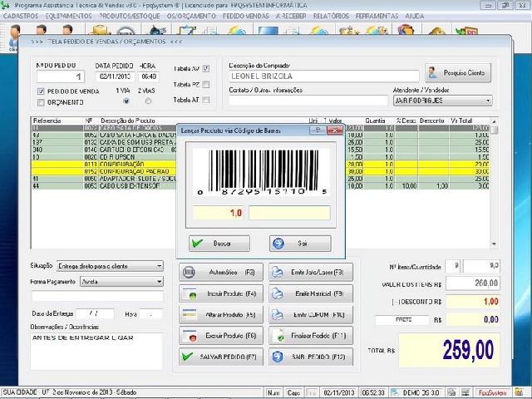532x399 pixels.
Task: Click Alterar Produto (F5) button
Action: [220, 316]
